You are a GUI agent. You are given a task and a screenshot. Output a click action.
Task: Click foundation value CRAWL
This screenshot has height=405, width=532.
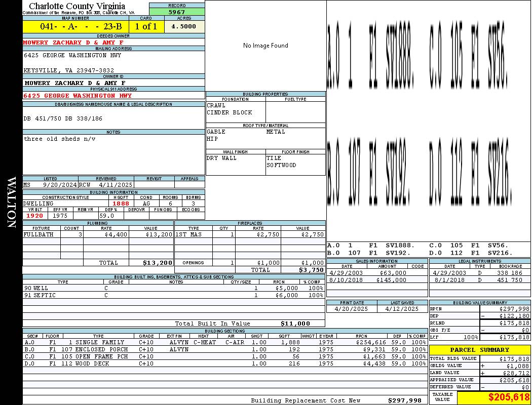[x=216, y=105]
